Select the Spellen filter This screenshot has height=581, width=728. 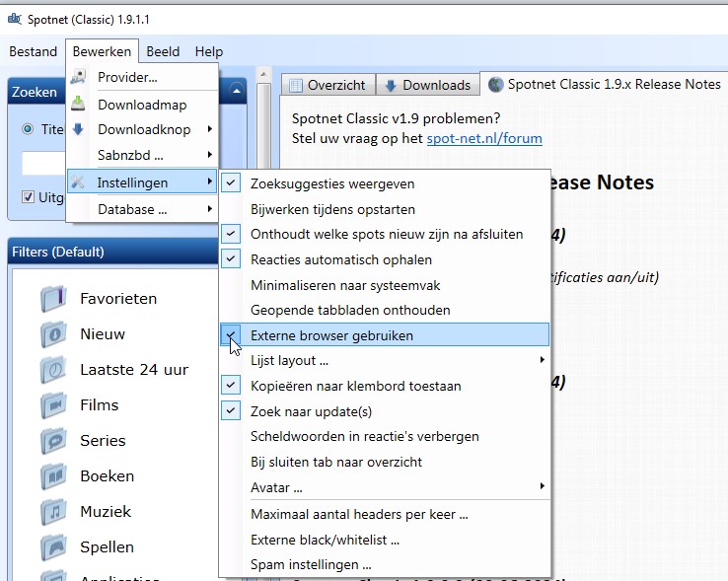coord(107,547)
